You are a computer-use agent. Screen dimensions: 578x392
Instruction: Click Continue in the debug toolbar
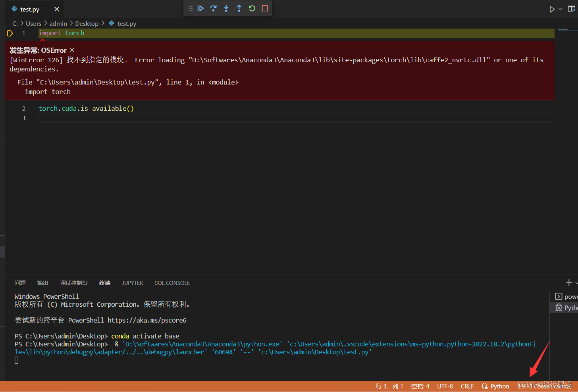point(200,8)
